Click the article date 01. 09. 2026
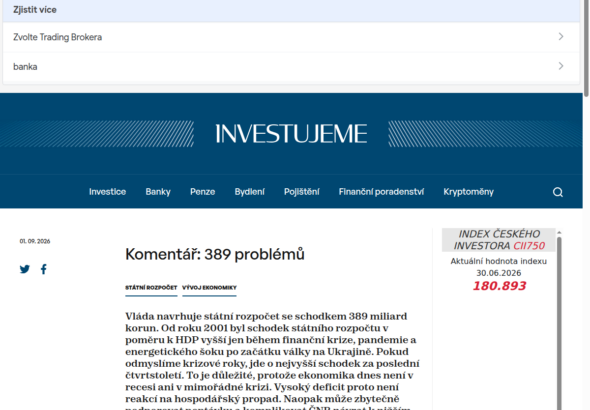 click(35, 241)
